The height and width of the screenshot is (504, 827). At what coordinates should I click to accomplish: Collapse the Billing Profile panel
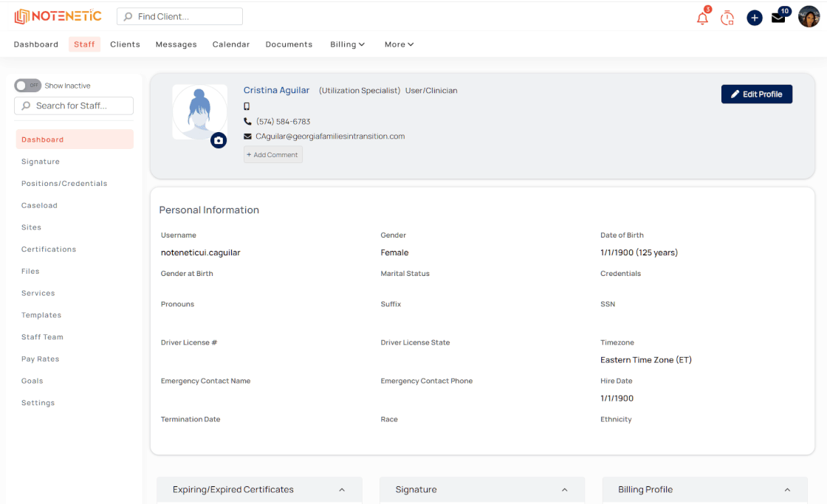[x=787, y=490]
